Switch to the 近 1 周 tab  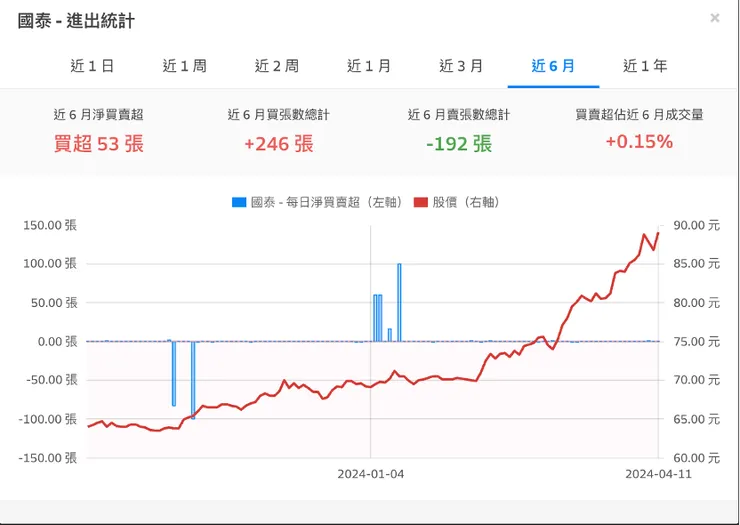185,66
